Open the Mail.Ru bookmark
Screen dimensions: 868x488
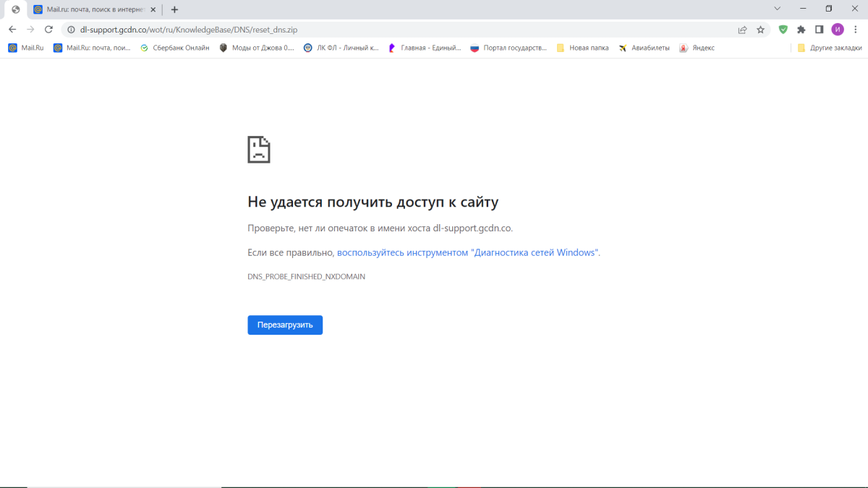coord(26,48)
